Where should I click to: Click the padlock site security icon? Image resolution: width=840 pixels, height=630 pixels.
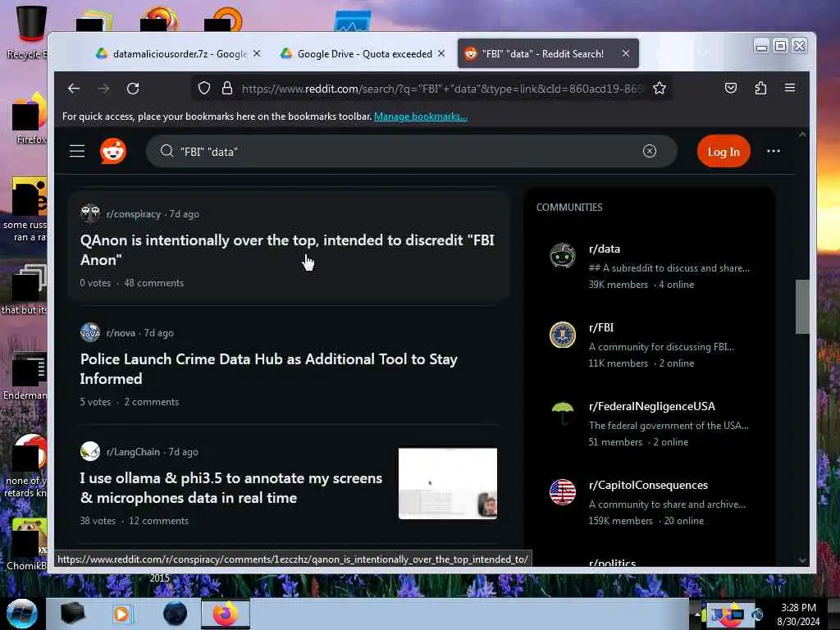pos(227,89)
